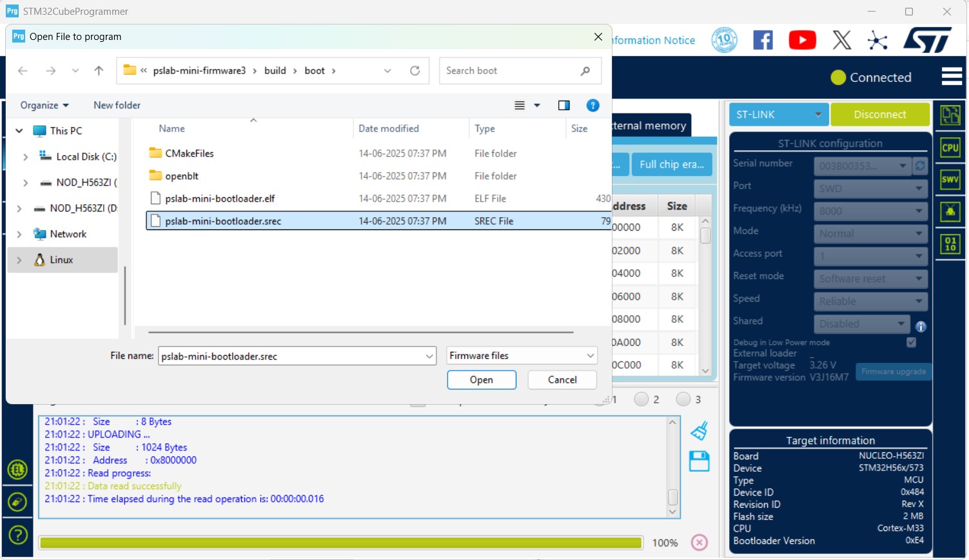969x560 pixels.
Task: Open the YouTube icon in header
Action: pyautogui.click(x=802, y=40)
